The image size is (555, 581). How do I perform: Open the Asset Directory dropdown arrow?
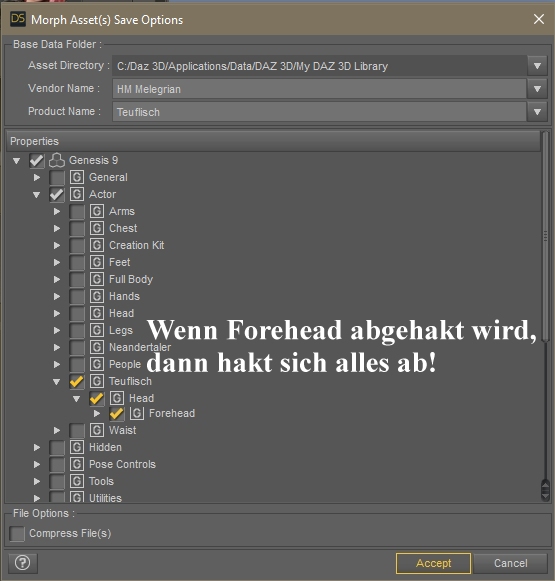pyautogui.click(x=537, y=66)
